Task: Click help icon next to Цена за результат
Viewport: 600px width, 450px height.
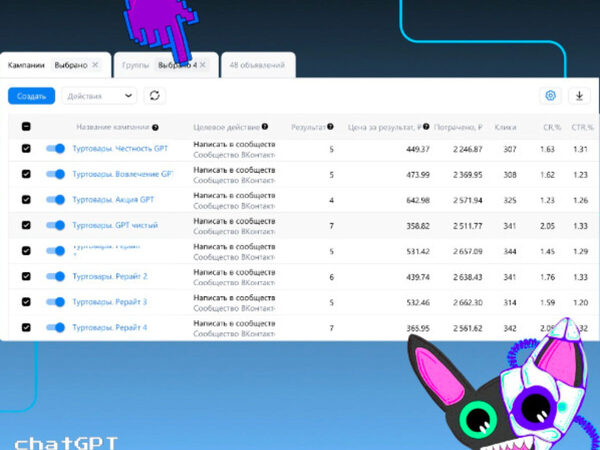Action: (x=427, y=127)
